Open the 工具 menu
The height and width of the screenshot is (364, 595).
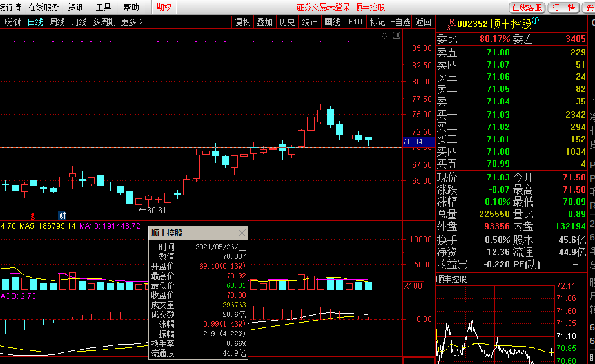[103, 7]
